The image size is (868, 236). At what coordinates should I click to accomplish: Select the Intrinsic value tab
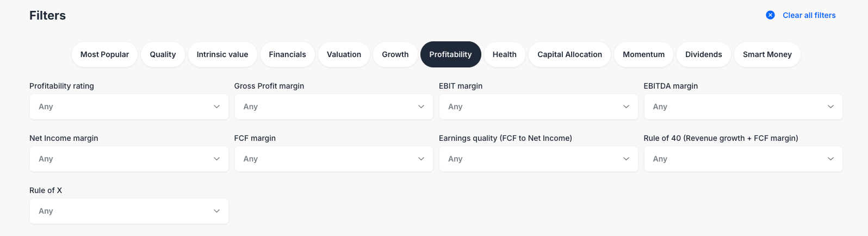pyautogui.click(x=222, y=54)
